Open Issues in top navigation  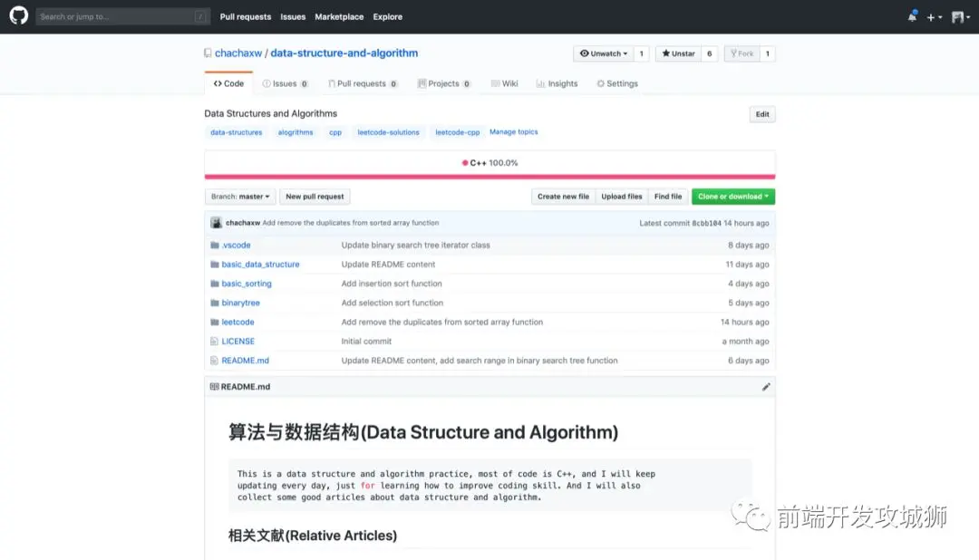point(293,17)
